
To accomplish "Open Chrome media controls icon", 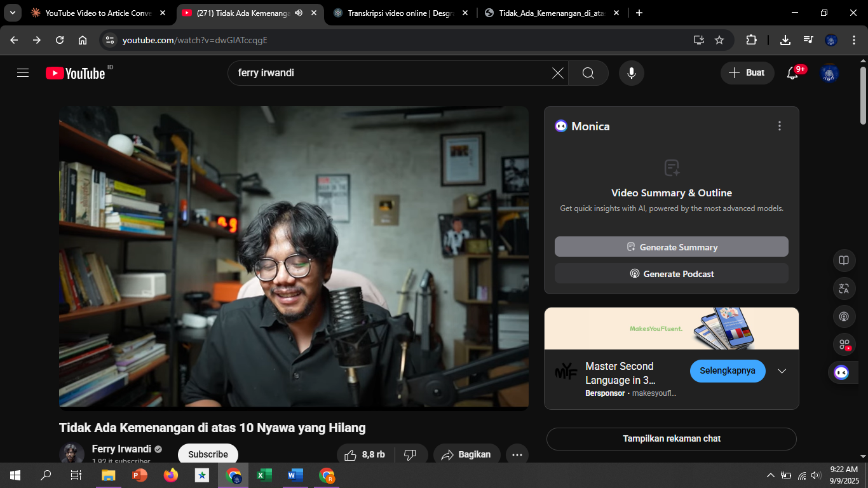I will point(808,40).
